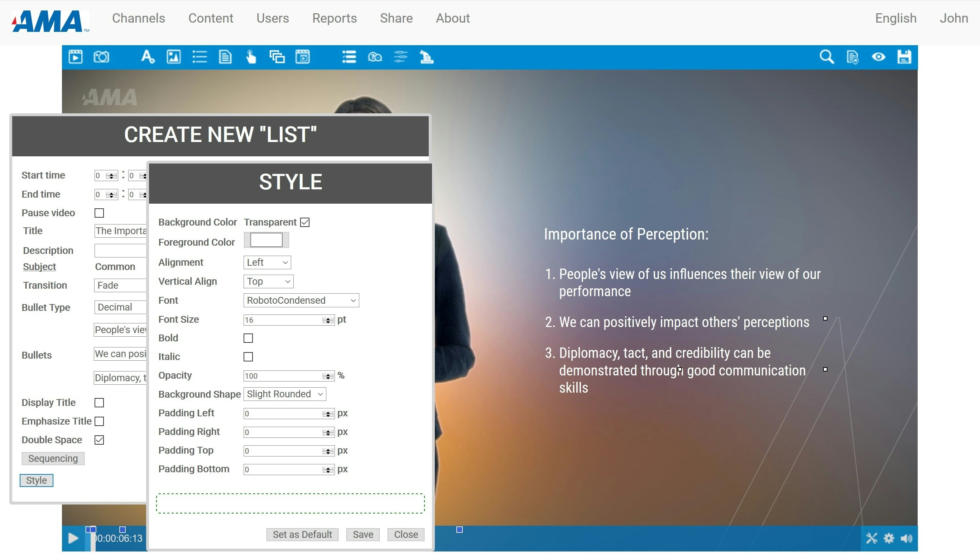Click the camera snapshot icon
This screenshot has width=980, height=554.
(101, 57)
